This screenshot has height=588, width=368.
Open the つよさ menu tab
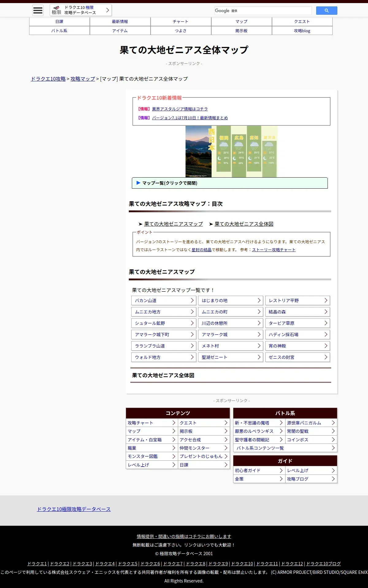click(181, 31)
